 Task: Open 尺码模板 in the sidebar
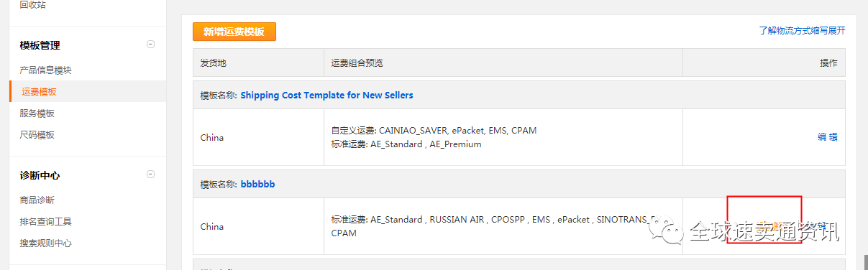pos(37,135)
